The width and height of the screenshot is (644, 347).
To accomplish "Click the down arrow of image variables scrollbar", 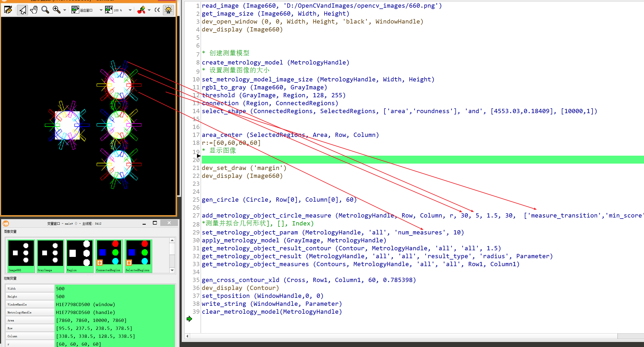I will [x=172, y=270].
